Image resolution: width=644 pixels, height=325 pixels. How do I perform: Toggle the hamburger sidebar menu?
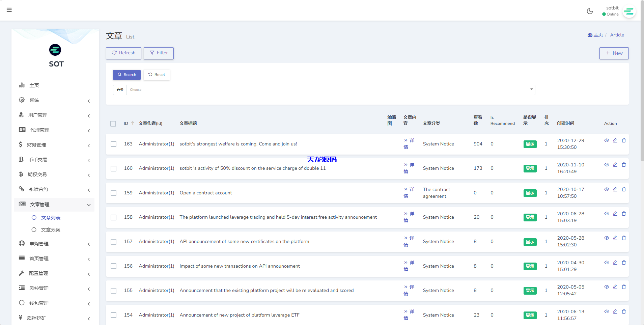[9, 10]
